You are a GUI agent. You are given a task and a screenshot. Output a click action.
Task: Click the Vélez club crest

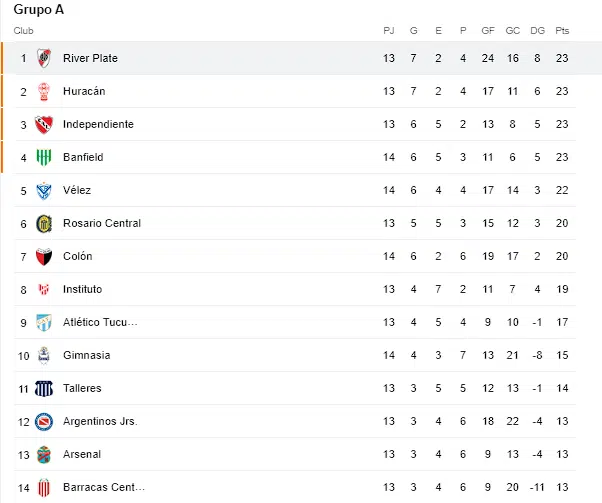[x=44, y=190]
